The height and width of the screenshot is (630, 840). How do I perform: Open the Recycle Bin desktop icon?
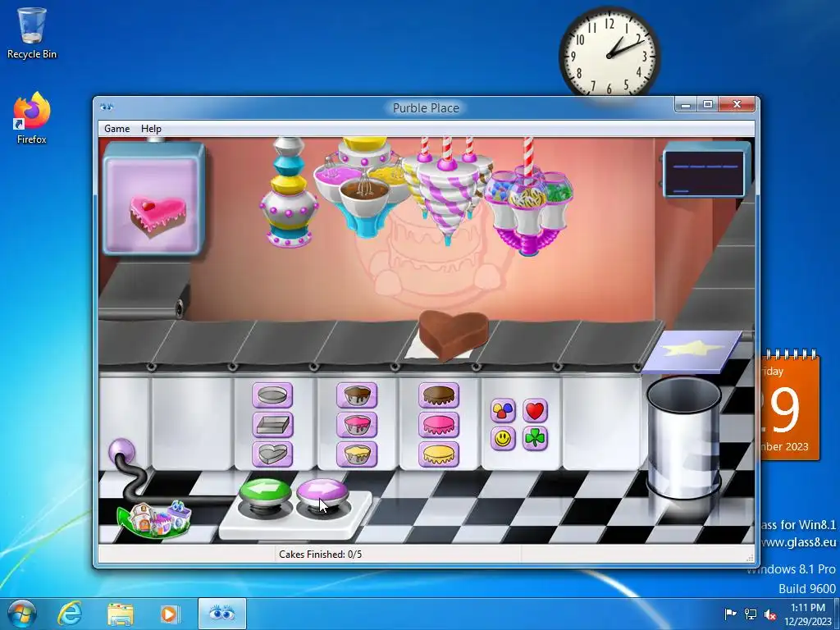click(x=32, y=32)
